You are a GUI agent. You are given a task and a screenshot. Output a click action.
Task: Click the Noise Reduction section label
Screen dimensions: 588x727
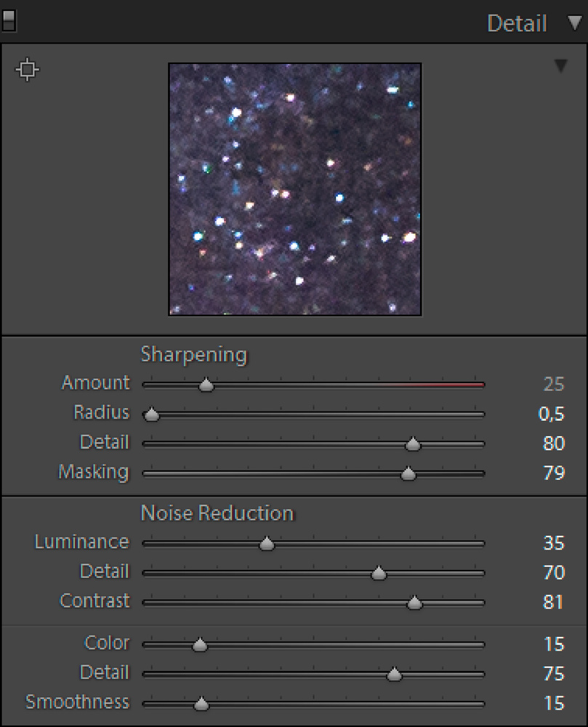pyautogui.click(x=217, y=513)
